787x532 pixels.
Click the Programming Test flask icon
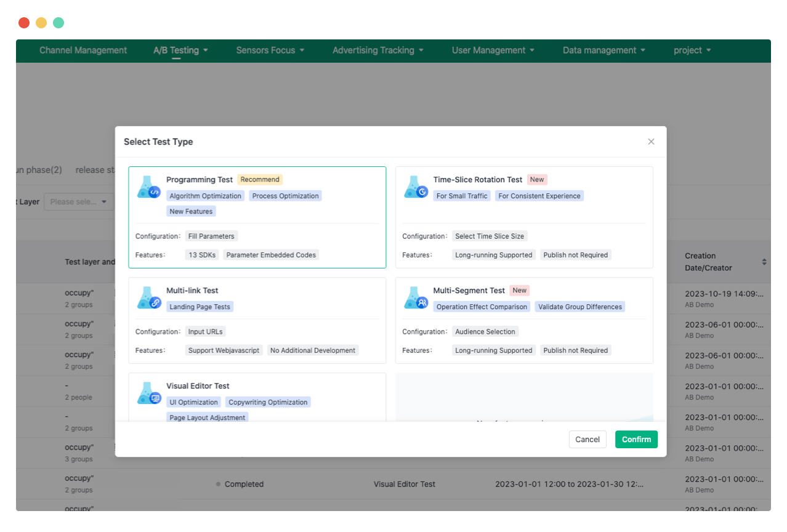tap(148, 187)
